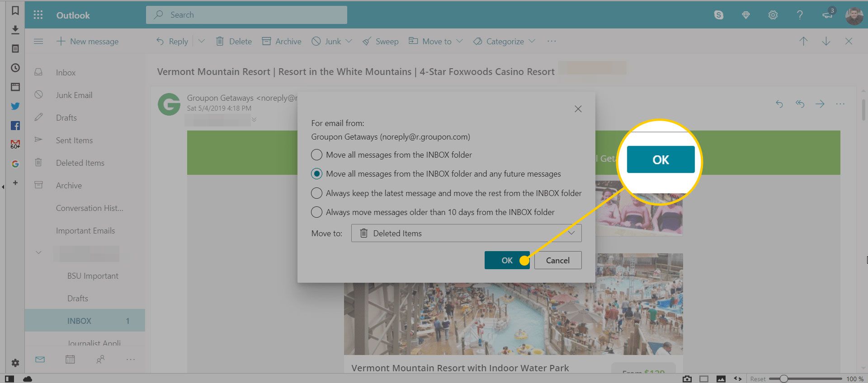Viewport: 868px width, 383px height.
Task: Open the account profile picture
Action: tap(854, 16)
